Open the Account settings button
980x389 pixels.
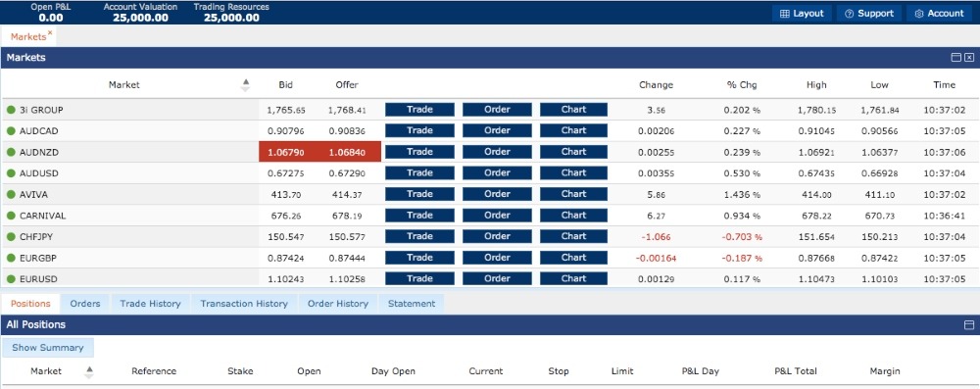point(940,13)
